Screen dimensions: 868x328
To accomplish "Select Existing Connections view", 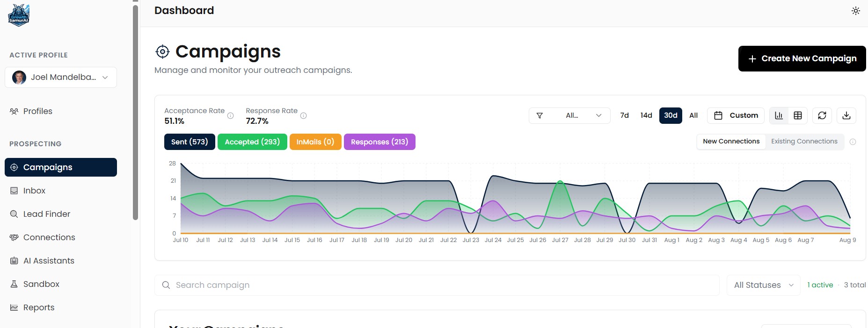I will 804,142.
